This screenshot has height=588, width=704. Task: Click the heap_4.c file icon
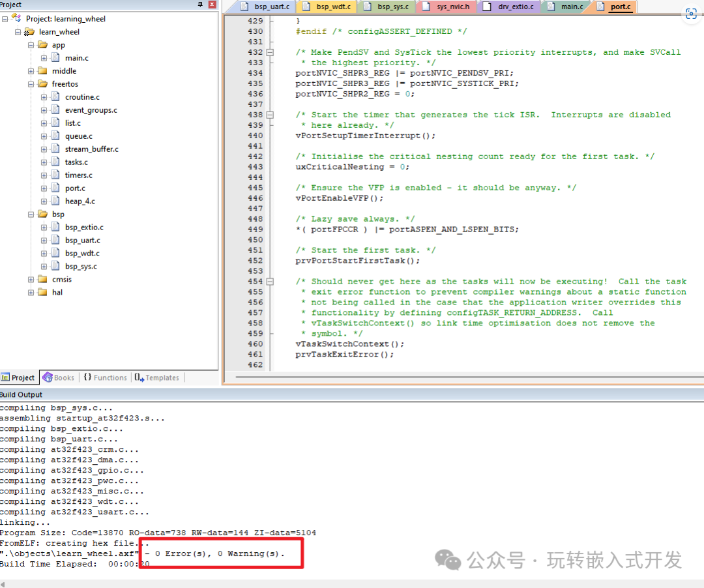(55, 201)
